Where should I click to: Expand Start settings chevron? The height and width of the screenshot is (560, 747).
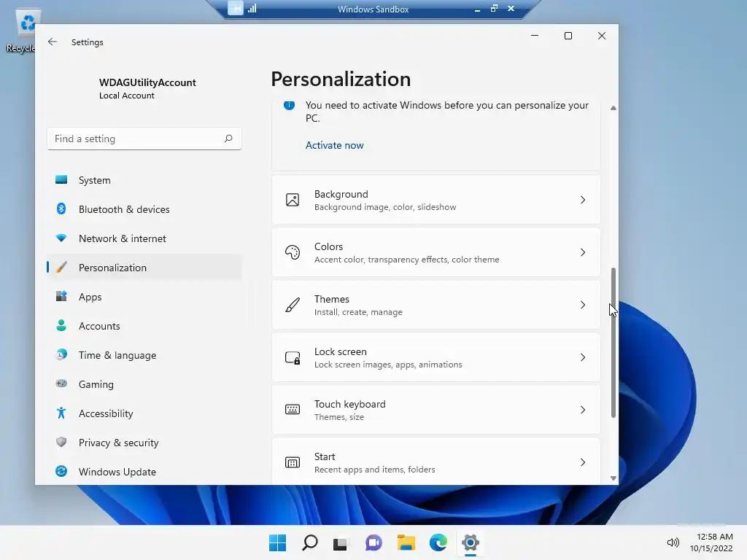click(x=583, y=462)
